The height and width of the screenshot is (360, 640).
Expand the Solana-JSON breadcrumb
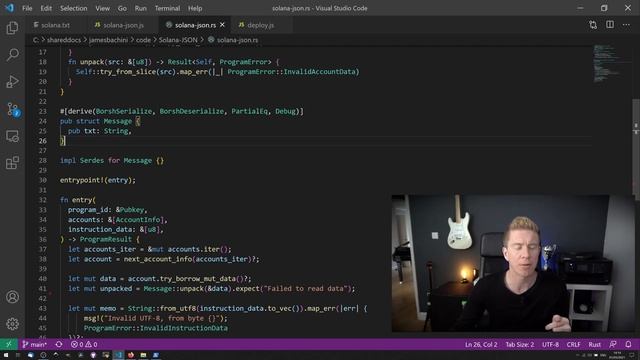[x=178, y=40]
